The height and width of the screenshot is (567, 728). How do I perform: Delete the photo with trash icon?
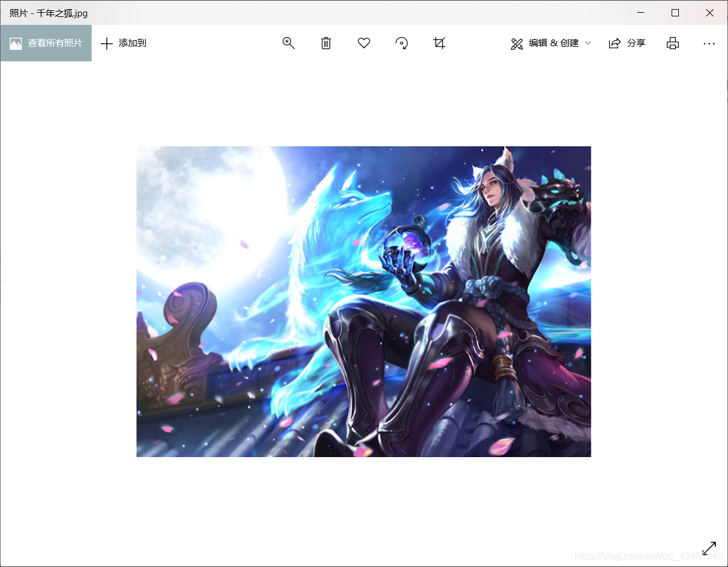(326, 43)
